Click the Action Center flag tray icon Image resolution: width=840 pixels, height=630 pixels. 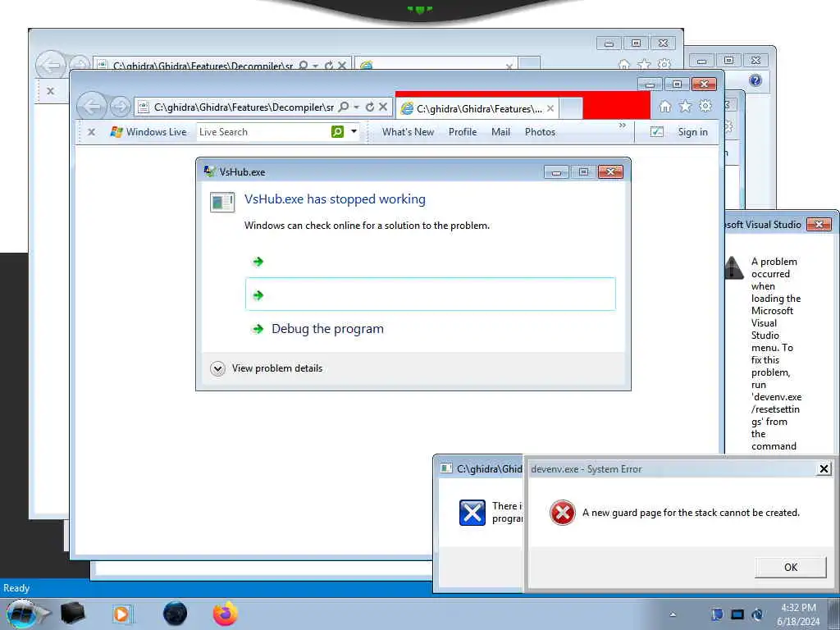tap(717, 614)
